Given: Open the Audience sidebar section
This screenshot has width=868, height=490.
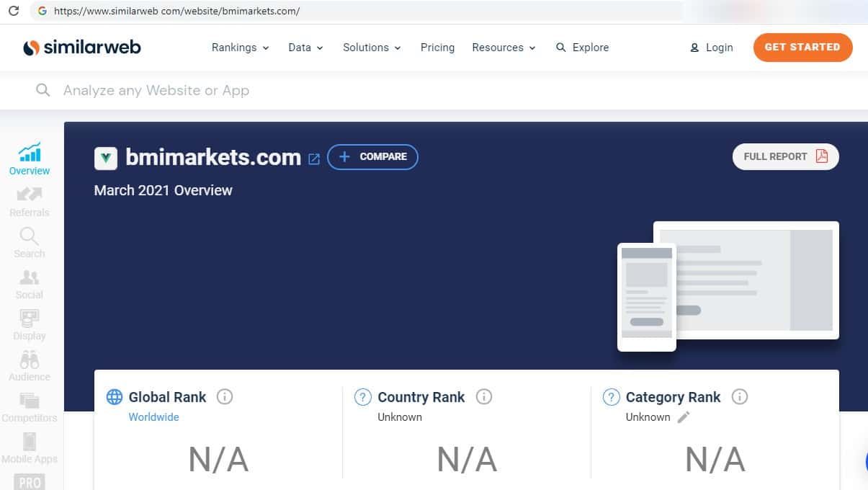Looking at the screenshot, I should pos(30,366).
